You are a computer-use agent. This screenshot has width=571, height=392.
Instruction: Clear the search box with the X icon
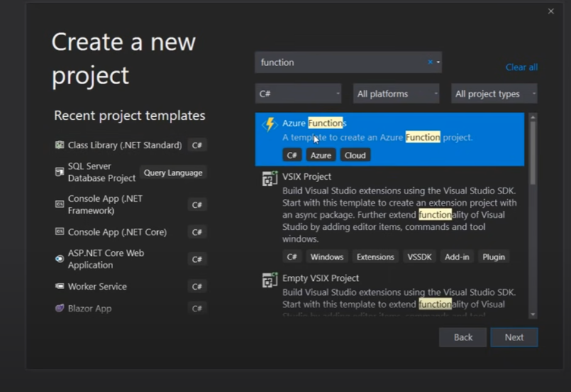coord(430,62)
